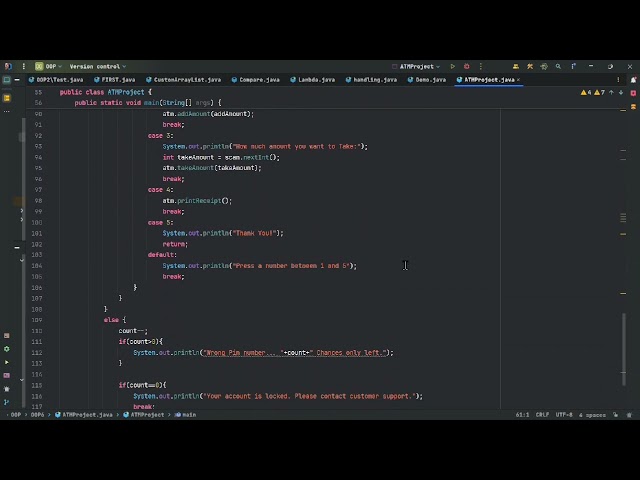
Task: Open Search Everywhere magnifier icon
Action: (558, 66)
